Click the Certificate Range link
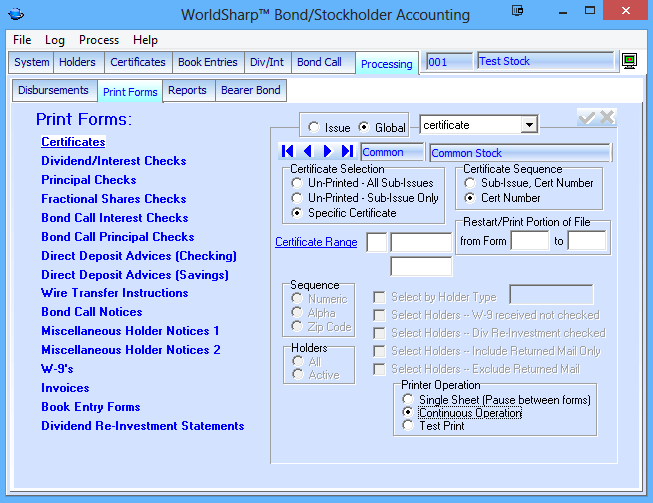This screenshot has height=503, width=653. click(315, 242)
